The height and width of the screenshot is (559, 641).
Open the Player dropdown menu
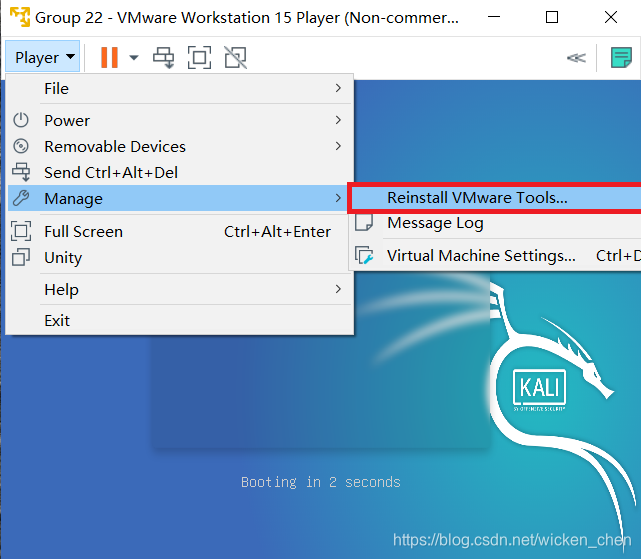tap(43, 57)
